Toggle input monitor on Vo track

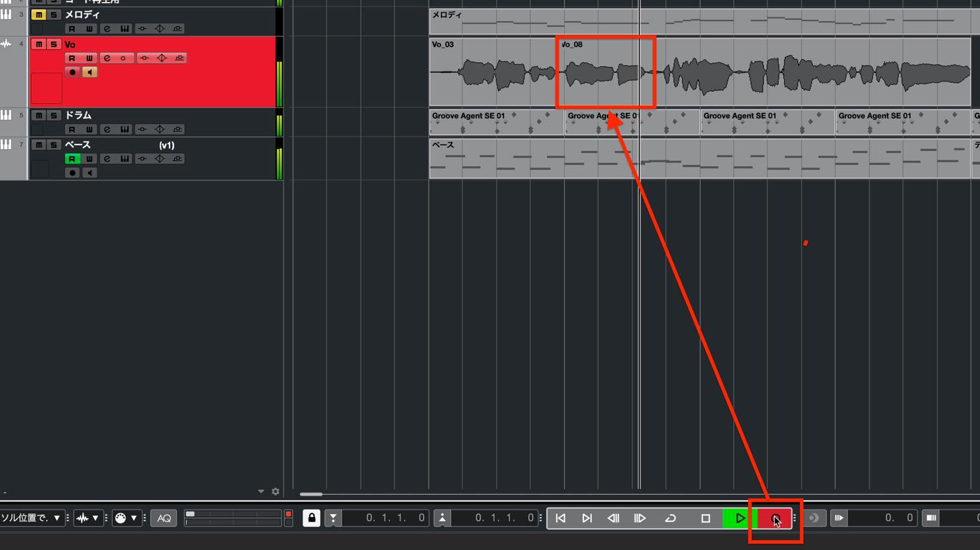tap(89, 72)
